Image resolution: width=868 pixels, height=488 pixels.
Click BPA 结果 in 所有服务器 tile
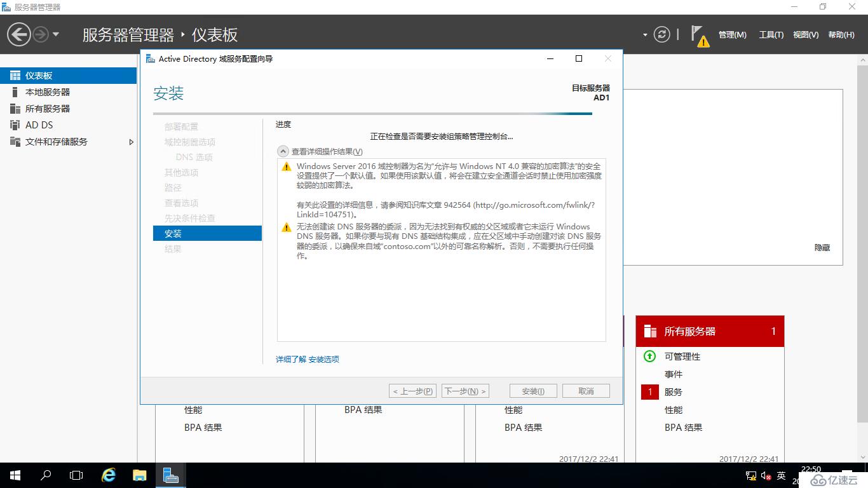684,428
